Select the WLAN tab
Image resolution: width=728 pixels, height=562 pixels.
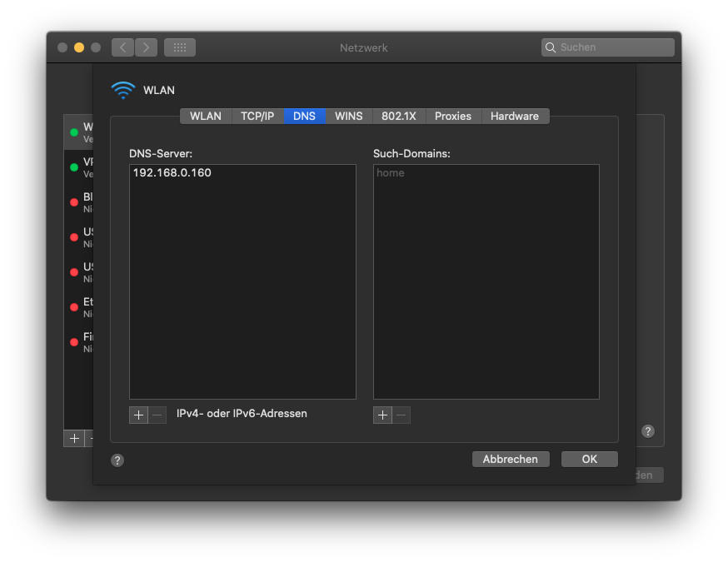point(206,117)
